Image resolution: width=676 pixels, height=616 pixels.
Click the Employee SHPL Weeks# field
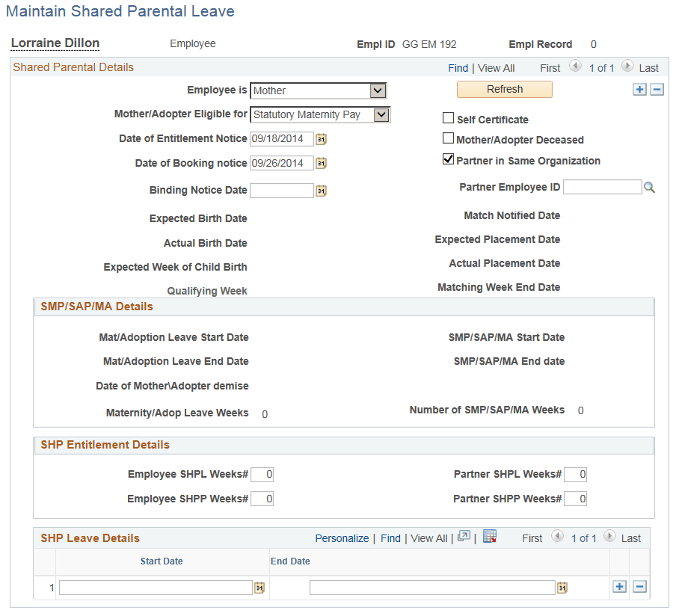coord(262,475)
